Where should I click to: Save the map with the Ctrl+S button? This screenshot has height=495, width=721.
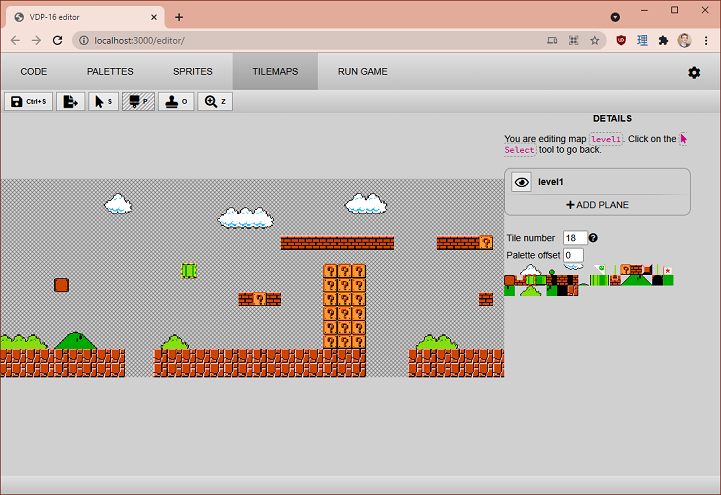click(29, 102)
